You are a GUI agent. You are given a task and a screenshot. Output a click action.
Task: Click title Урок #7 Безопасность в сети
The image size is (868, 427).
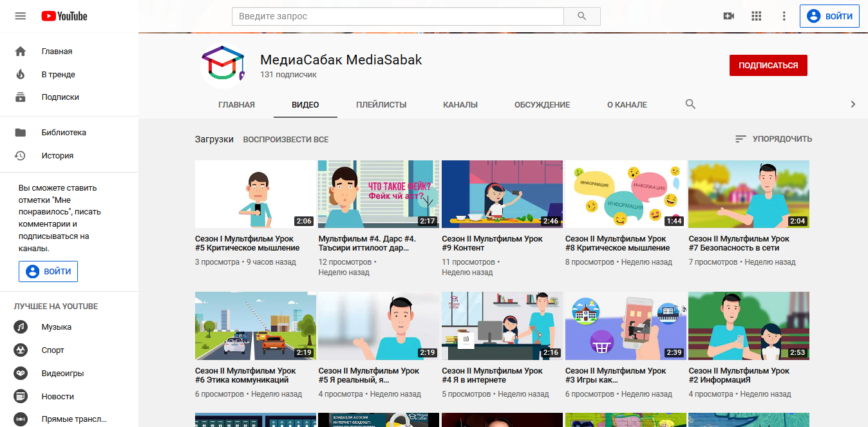click(x=739, y=243)
